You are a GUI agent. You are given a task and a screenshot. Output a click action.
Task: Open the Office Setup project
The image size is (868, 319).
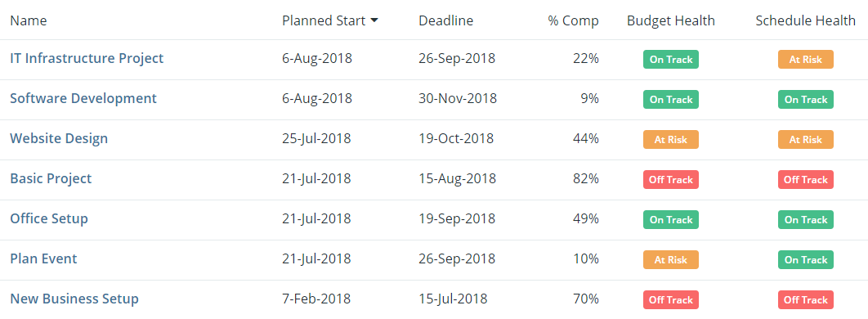point(49,218)
